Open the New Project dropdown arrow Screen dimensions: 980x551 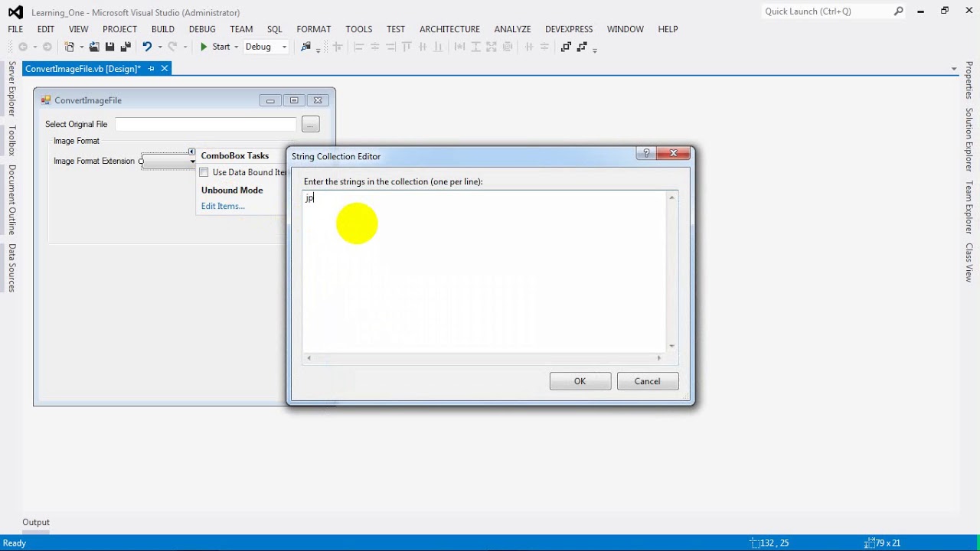80,47
